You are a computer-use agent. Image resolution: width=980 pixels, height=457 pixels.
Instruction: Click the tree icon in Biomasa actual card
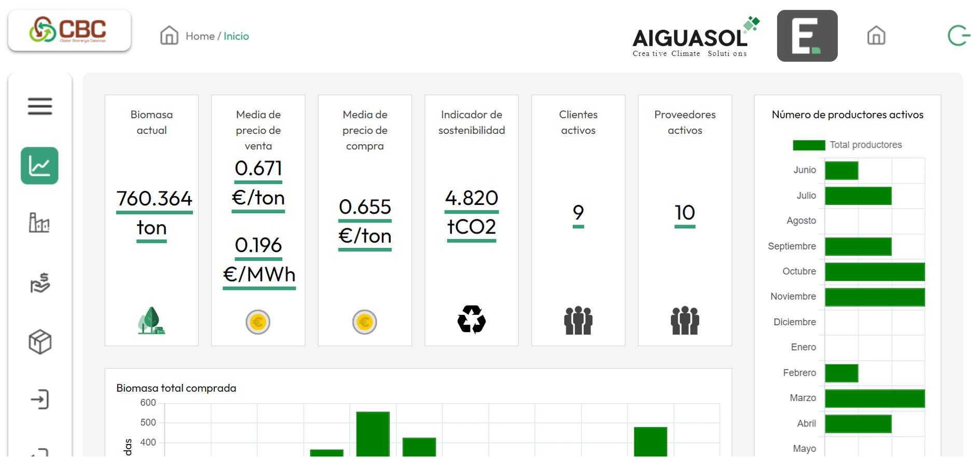tap(151, 321)
